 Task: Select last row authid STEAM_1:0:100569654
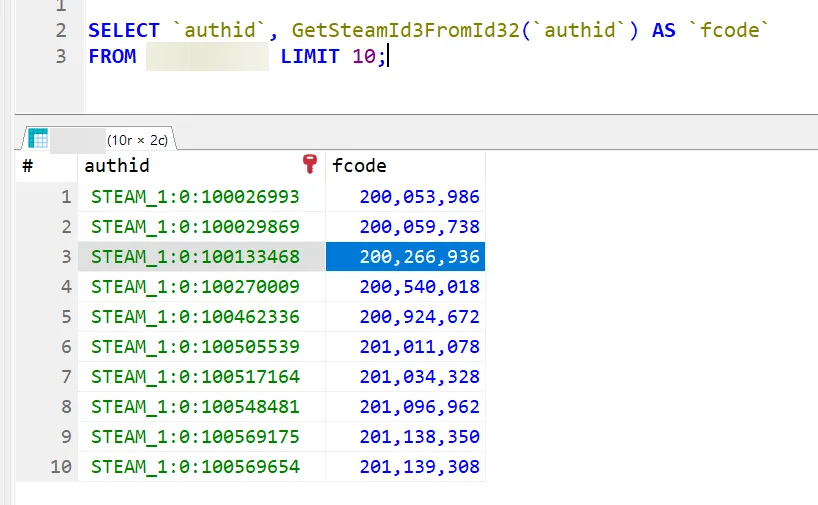point(195,467)
